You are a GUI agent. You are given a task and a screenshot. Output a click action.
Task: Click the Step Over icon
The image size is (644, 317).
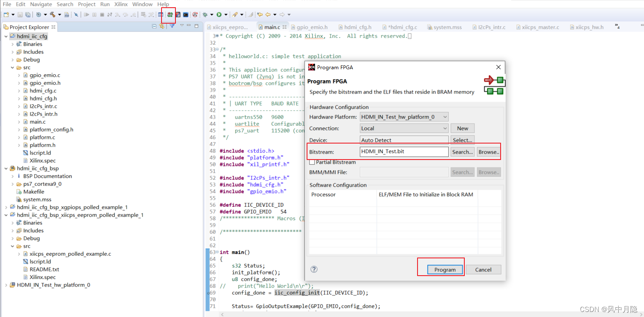(125, 14)
